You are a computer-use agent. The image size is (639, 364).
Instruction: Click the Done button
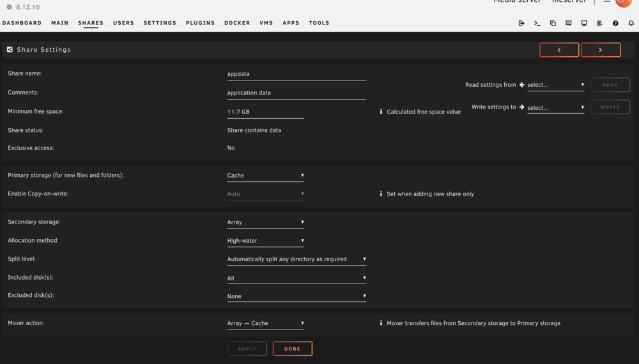(x=292, y=349)
